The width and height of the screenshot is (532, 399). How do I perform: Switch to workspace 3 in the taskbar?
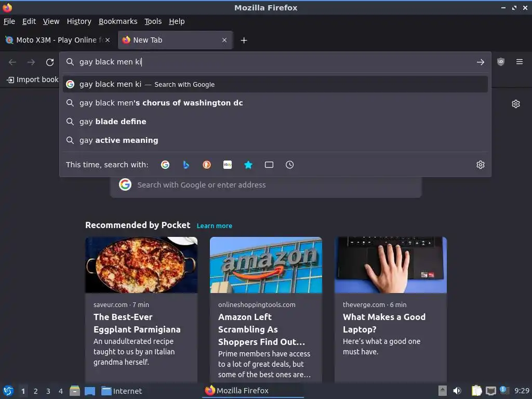tap(48, 391)
